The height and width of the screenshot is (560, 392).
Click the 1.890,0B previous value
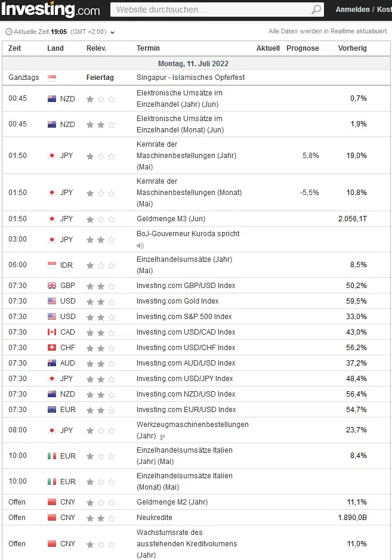pyautogui.click(x=353, y=518)
